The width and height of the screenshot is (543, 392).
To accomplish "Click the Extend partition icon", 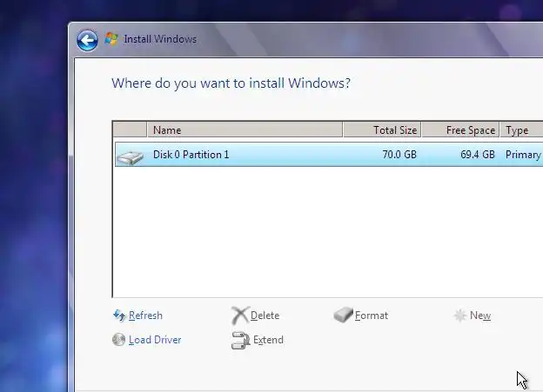I will (x=241, y=341).
